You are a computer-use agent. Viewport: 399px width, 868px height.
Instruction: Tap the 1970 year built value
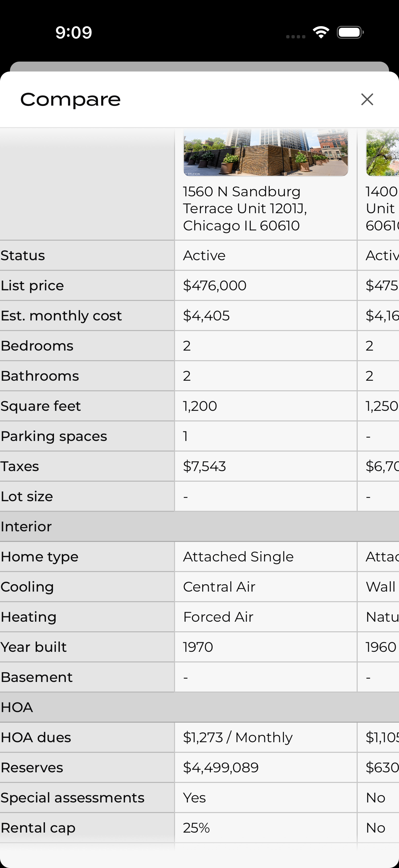198,647
